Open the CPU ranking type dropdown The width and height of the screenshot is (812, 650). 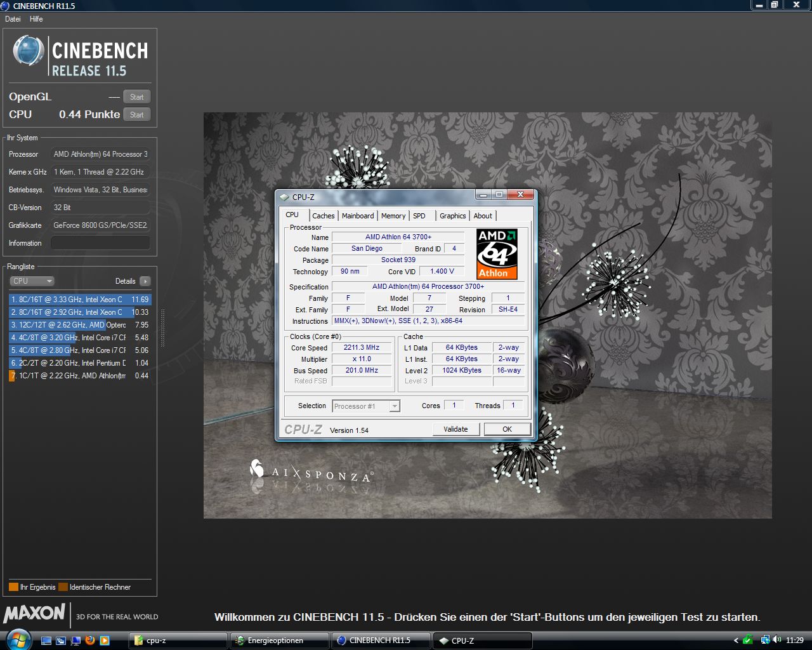click(32, 281)
